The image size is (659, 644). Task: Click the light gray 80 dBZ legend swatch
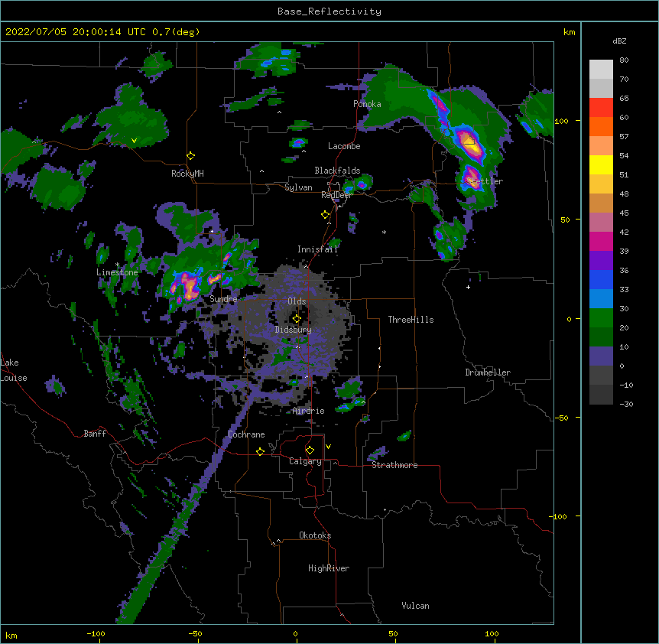point(601,70)
